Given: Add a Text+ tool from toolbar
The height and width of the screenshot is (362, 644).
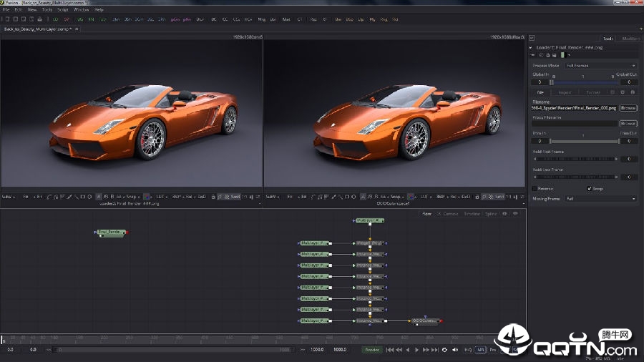Looking at the screenshot, I should [x=103, y=19].
